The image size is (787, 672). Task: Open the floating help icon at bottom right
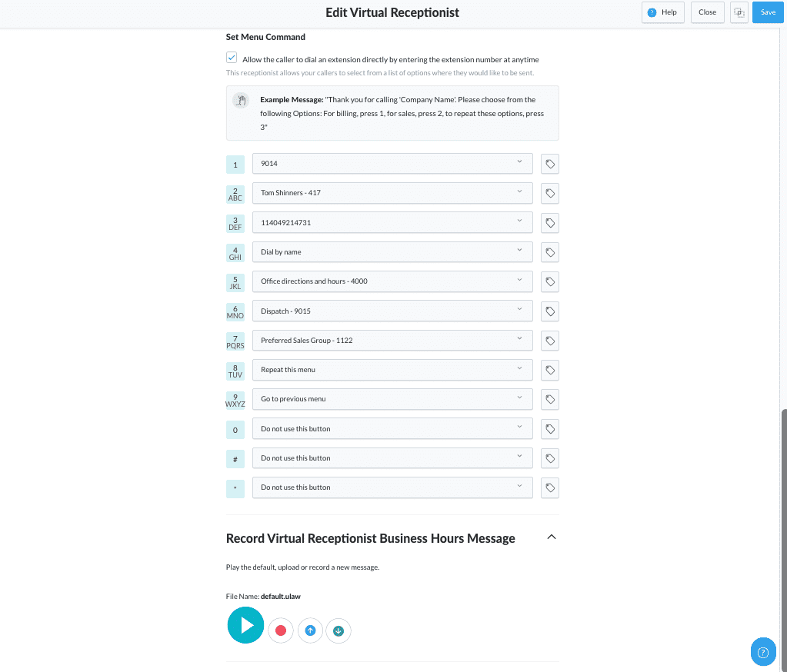762,653
